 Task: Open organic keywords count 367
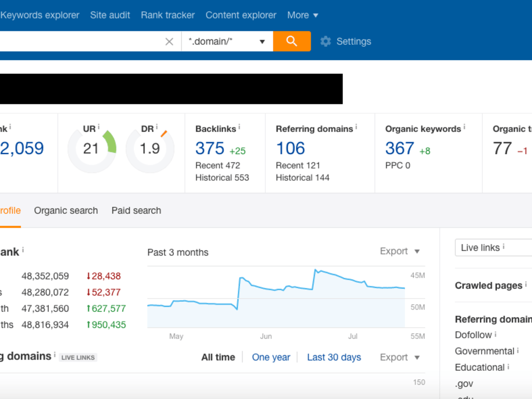click(400, 148)
